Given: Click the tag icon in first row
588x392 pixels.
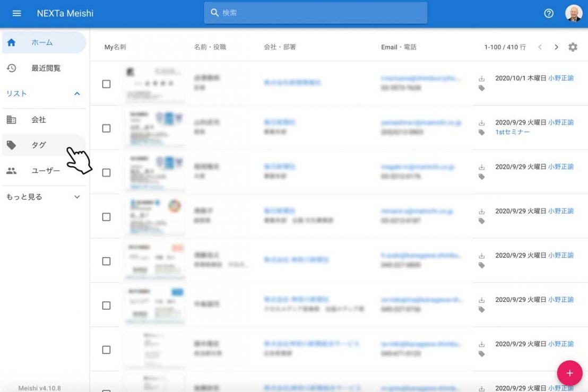Looking at the screenshot, I should click(x=482, y=88).
